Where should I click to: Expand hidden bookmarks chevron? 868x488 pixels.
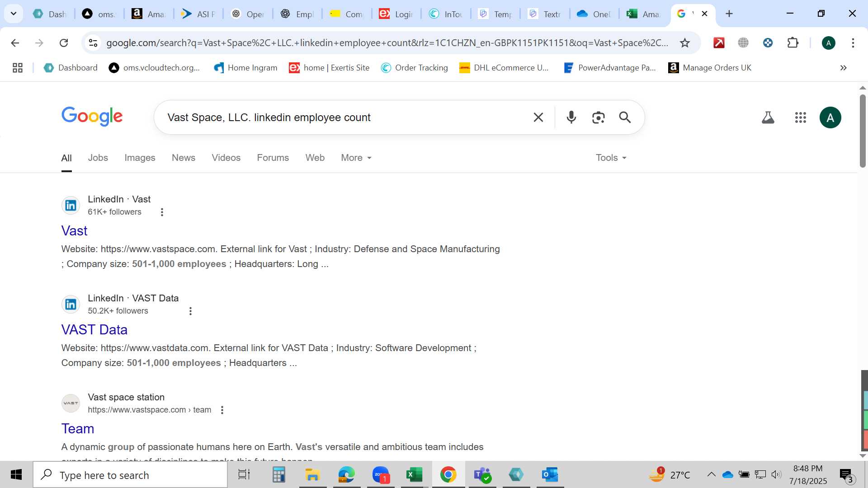point(843,68)
